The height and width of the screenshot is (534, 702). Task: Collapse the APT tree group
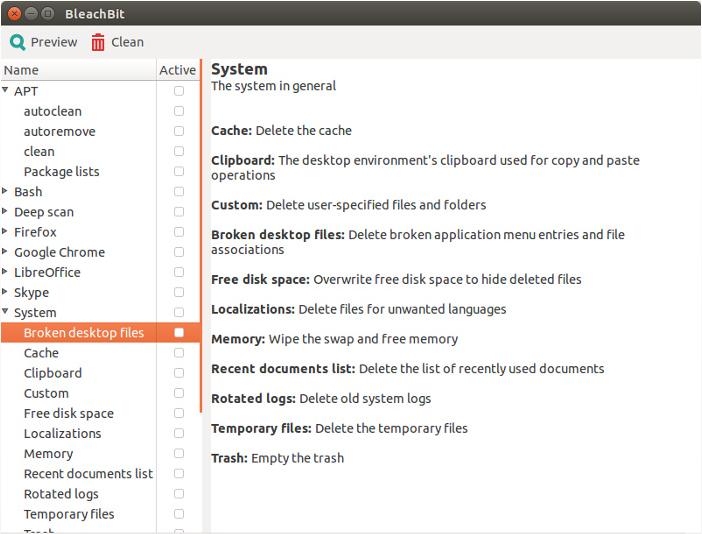[5, 90]
